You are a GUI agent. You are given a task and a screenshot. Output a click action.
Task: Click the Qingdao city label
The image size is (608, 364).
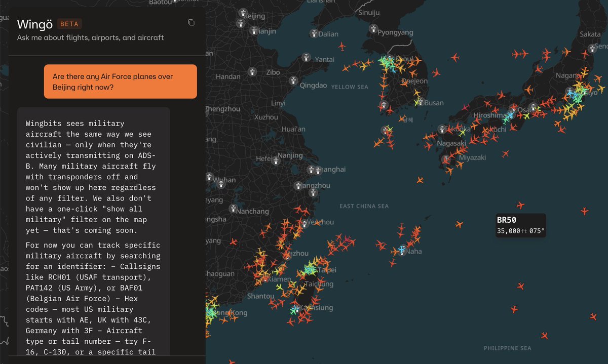(313, 85)
